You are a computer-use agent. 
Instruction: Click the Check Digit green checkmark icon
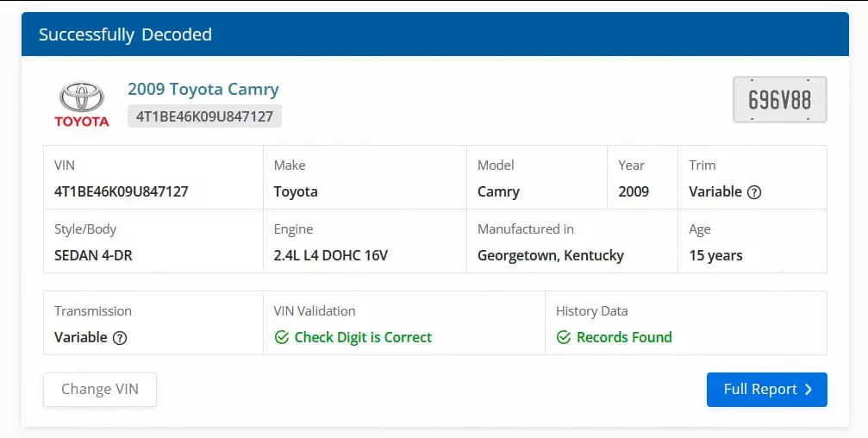point(282,337)
